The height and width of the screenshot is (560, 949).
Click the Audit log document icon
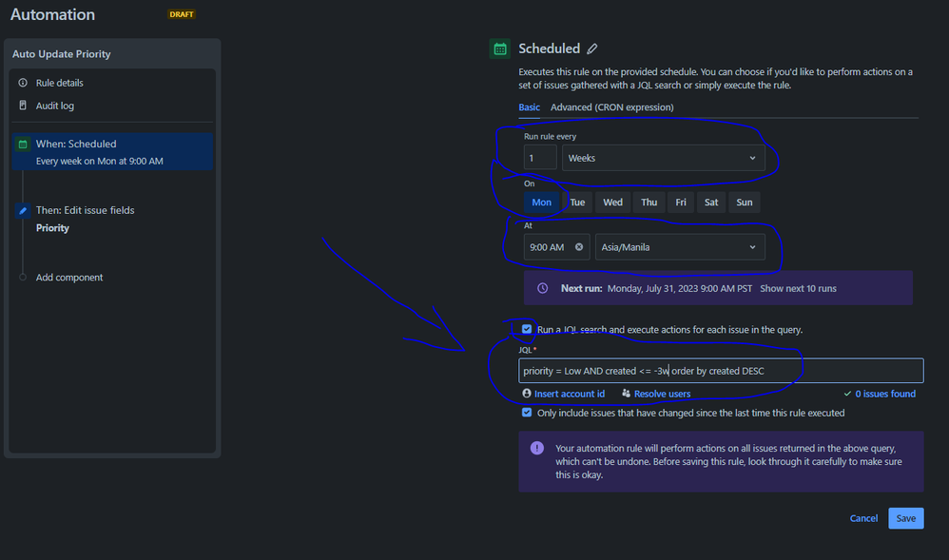(x=23, y=106)
